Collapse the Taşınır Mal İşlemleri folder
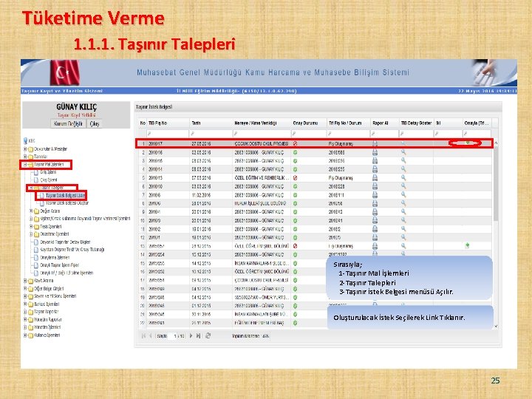 click(25, 165)
